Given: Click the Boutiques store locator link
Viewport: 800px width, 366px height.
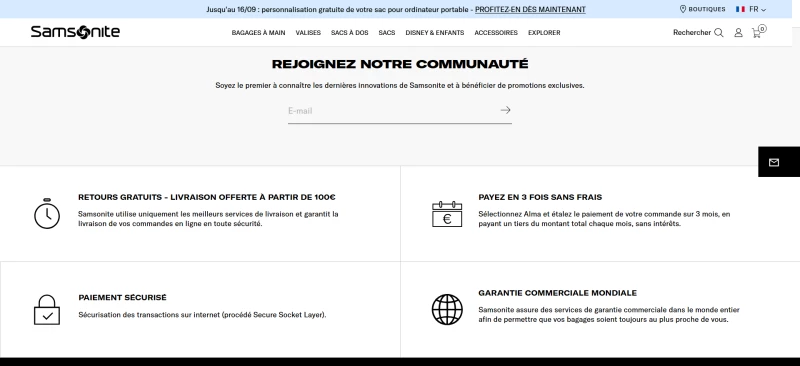Looking at the screenshot, I should (x=707, y=9).
